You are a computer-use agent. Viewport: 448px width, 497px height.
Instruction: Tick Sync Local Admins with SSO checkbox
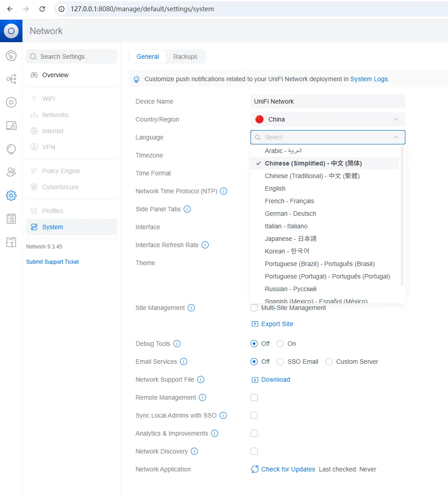click(254, 415)
